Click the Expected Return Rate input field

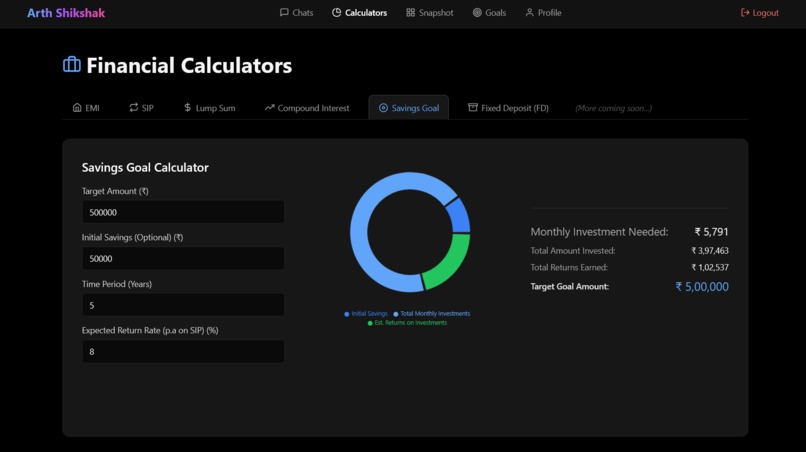tap(183, 351)
